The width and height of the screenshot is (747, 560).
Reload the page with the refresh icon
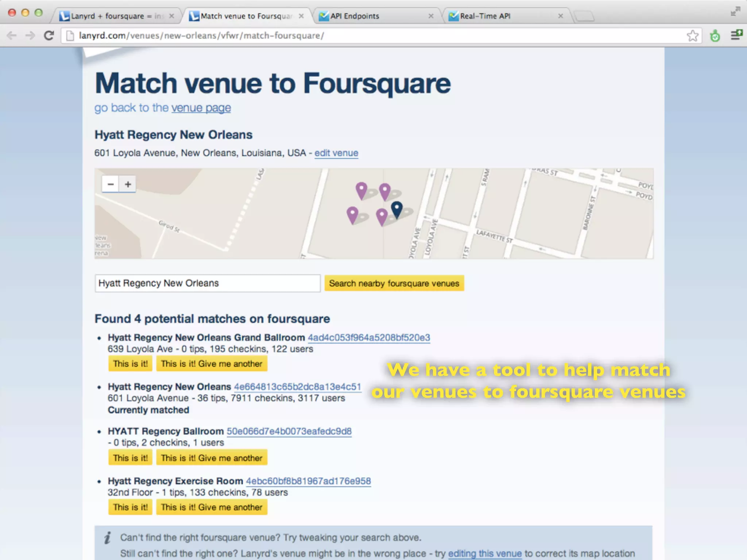point(49,35)
